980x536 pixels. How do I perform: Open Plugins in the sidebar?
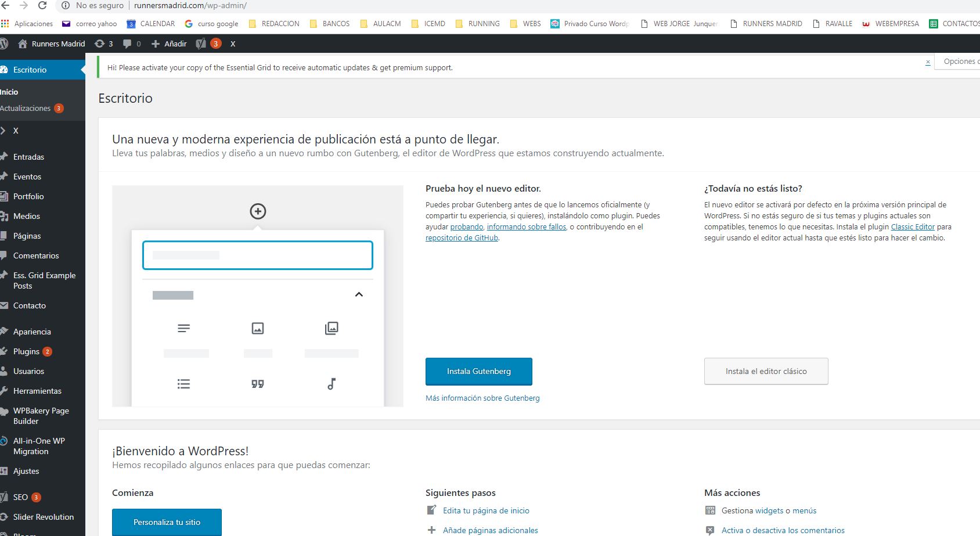coord(42,351)
